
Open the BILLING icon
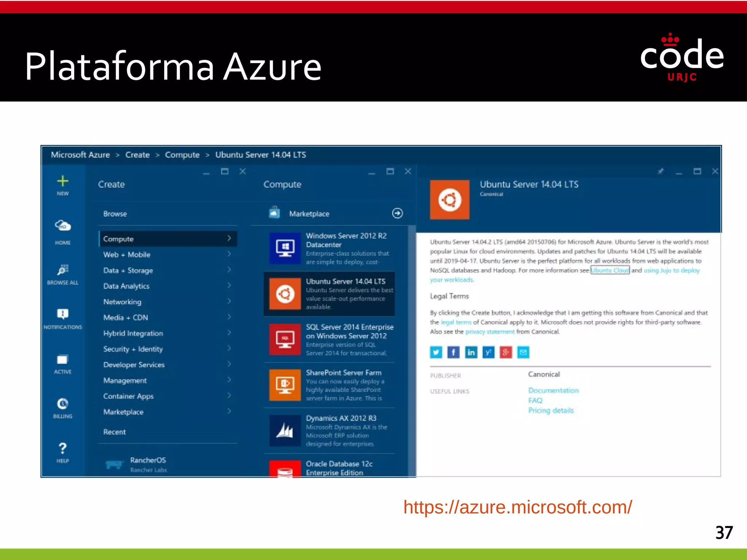63,404
